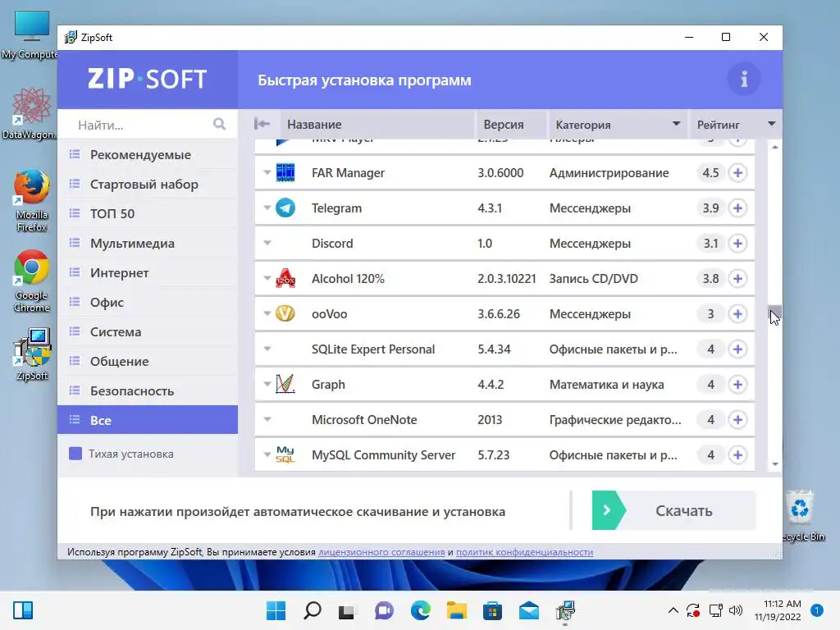Open Google Chrome desktop icon
Image resolution: width=840 pixels, height=630 pixels.
(32, 281)
